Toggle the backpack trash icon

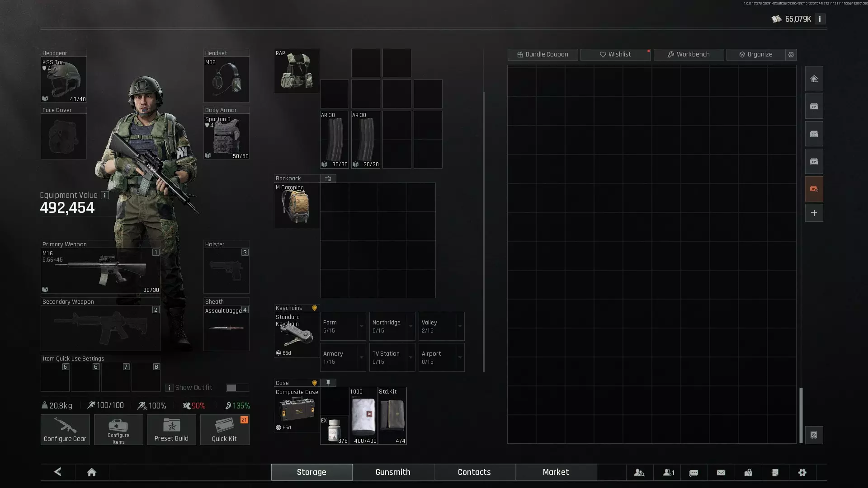(x=328, y=178)
